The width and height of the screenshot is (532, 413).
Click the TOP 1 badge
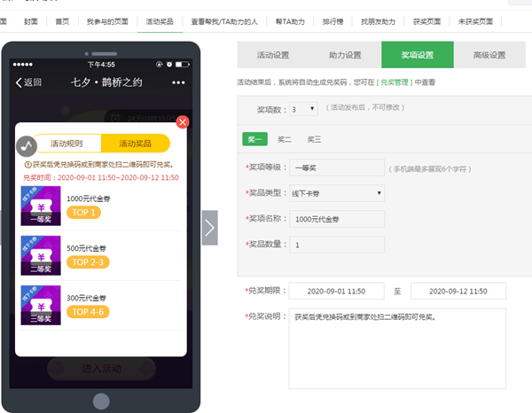[x=83, y=213]
